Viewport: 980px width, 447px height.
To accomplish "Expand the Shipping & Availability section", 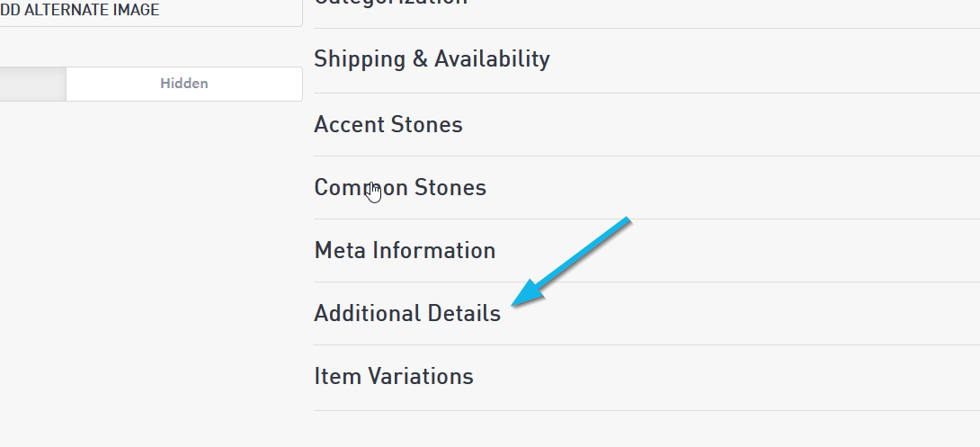I will point(432,59).
